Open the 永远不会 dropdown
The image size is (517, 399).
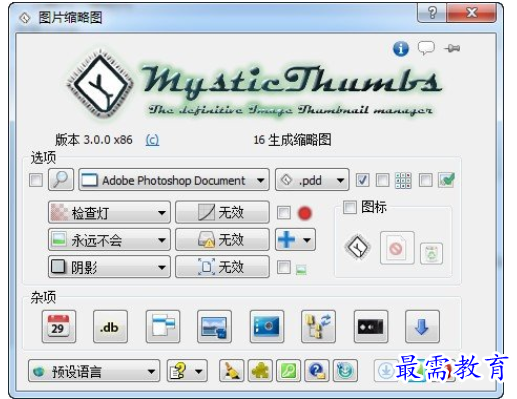[109, 240]
